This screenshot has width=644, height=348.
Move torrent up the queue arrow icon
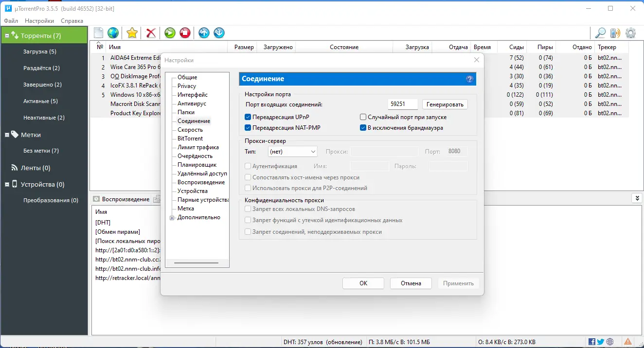point(204,33)
